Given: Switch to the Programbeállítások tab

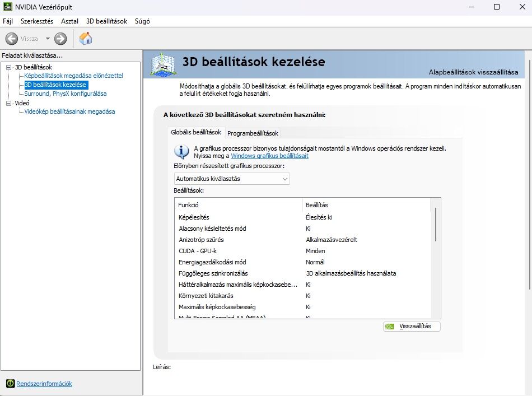Looking at the screenshot, I should pyautogui.click(x=253, y=133).
